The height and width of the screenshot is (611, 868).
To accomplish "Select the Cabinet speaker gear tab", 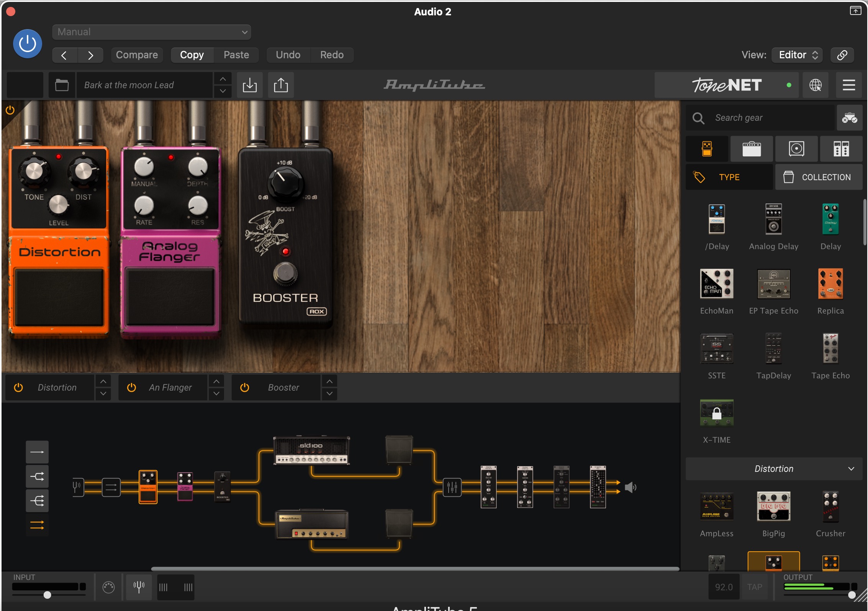I will pos(796,149).
